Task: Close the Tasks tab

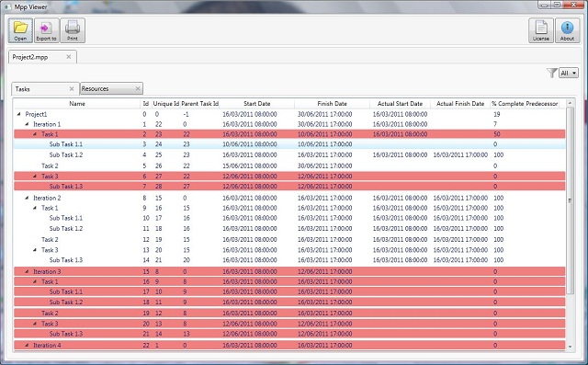Action: coord(72,88)
